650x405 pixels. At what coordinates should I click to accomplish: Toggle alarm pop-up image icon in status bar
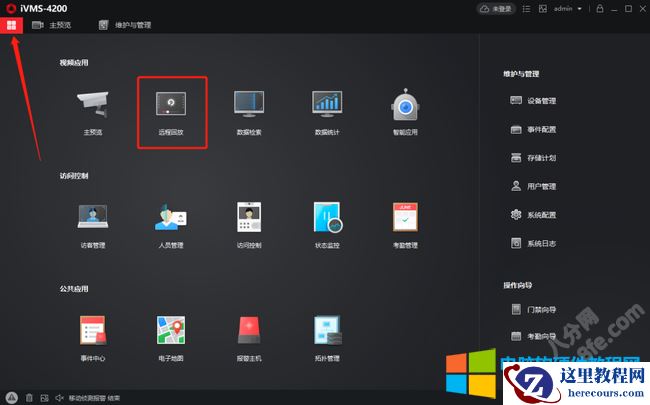pyautogui.click(x=44, y=398)
